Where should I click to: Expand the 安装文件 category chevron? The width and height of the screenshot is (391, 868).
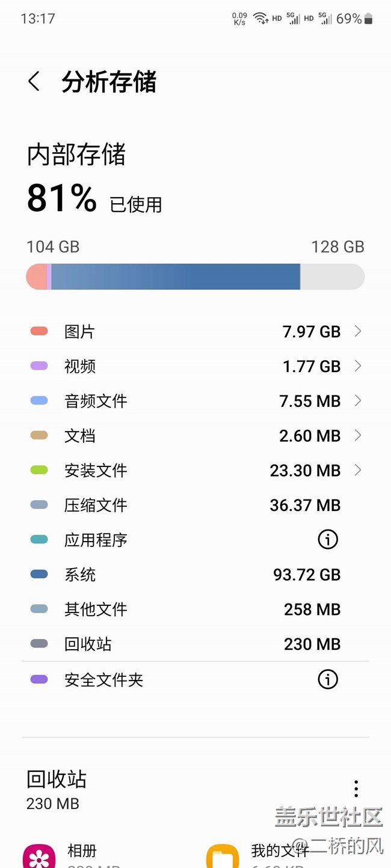[358, 470]
